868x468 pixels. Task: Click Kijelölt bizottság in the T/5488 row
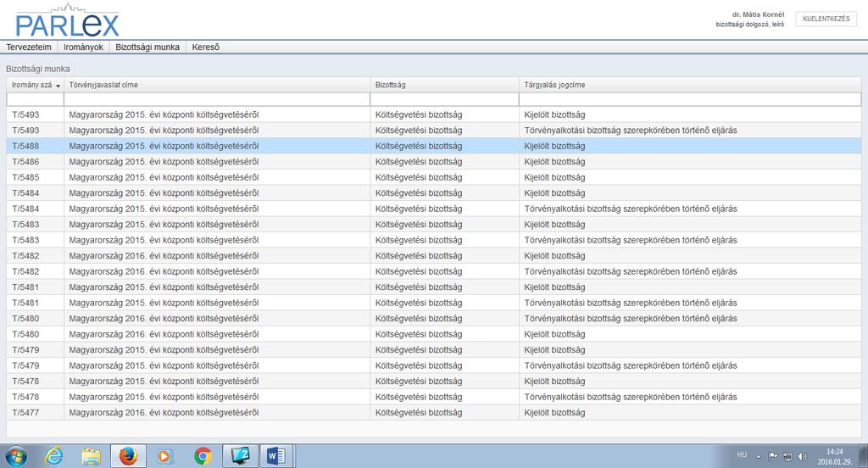[554, 146]
